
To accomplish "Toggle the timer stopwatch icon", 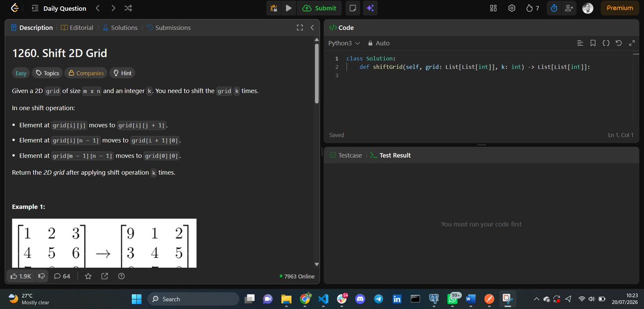I will pyautogui.click(x=554, y=8).
